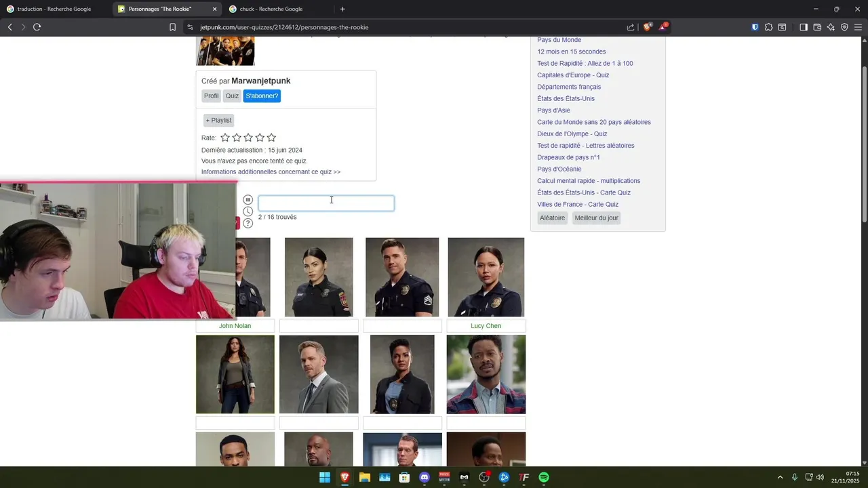Open Brave Shields lion icon
The height and width of the screenshot is (488, 868).
click(x=648, y=27)
